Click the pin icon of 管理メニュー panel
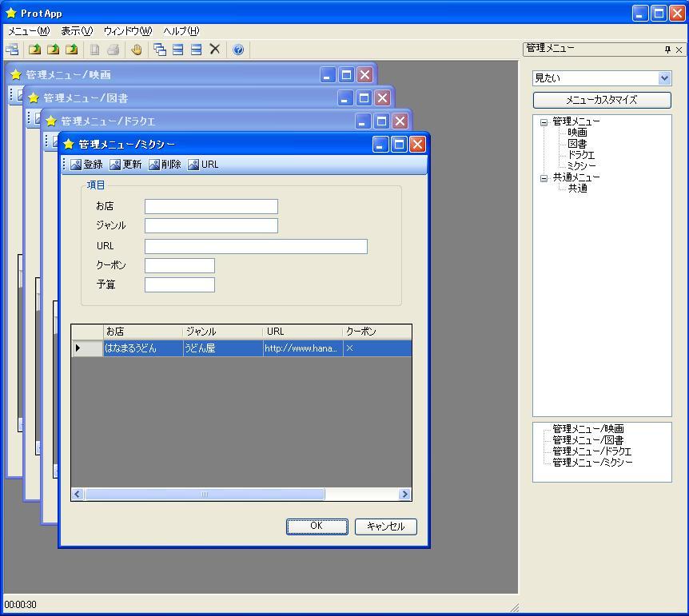Viewport: 689px width, 616px height. pos(667,50)
